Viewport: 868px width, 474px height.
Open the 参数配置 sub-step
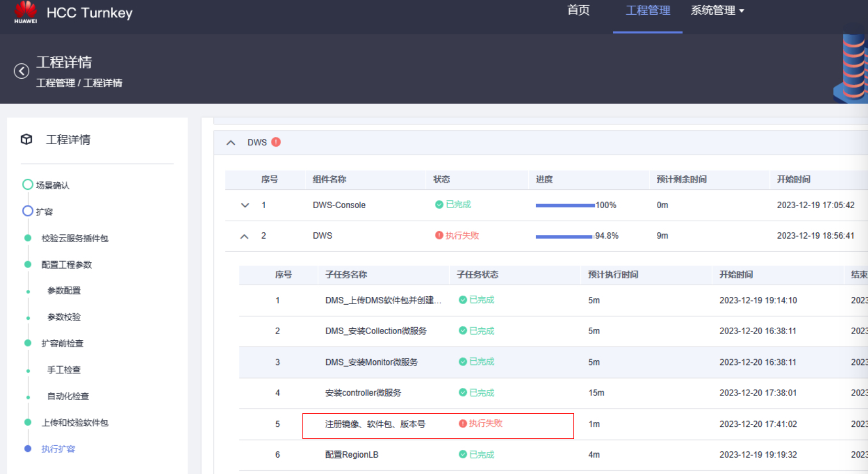click(x=64, y=290)
